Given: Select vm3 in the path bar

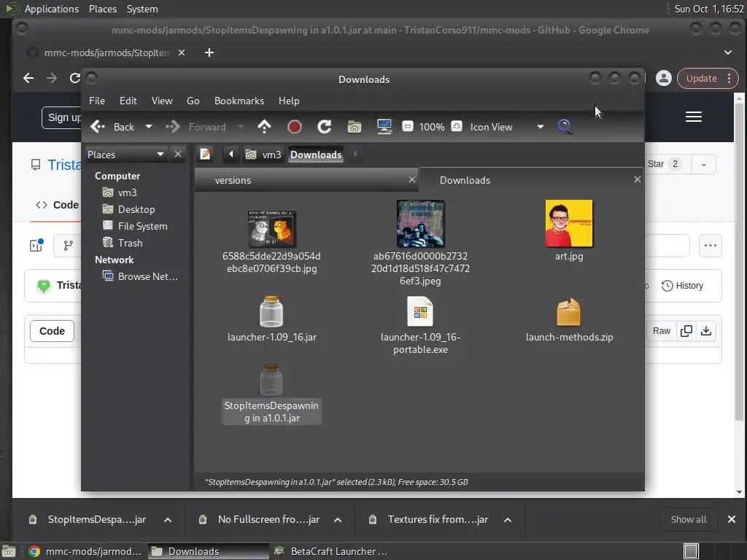Looking at the screenshot, I should tap(263, 155).
